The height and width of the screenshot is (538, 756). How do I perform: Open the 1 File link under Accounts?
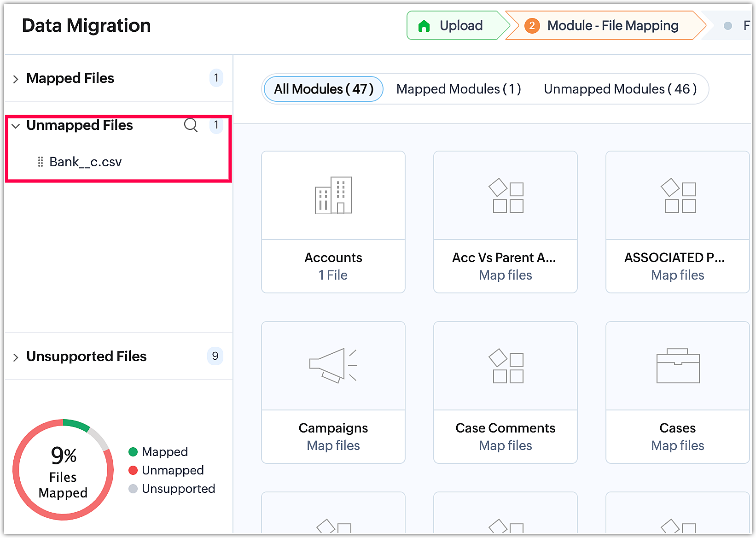click(x=333, y=275)
